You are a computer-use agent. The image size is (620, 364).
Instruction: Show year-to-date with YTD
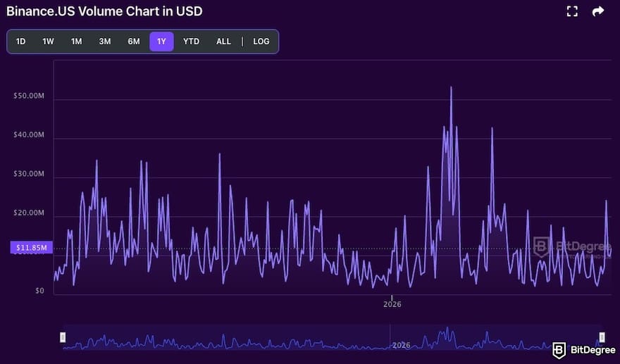coord(192,42)
